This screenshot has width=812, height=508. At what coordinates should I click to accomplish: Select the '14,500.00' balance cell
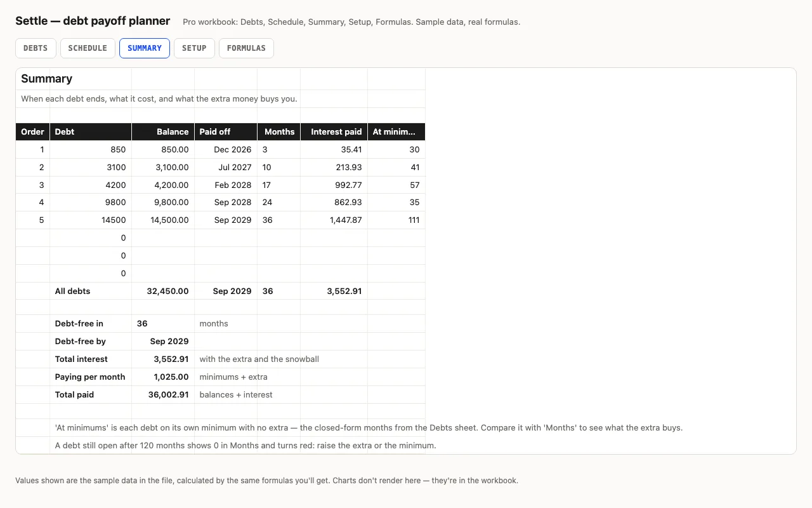point(163,220)
